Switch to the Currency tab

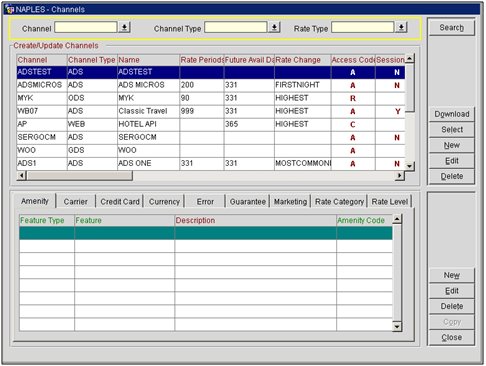[164, 202]
